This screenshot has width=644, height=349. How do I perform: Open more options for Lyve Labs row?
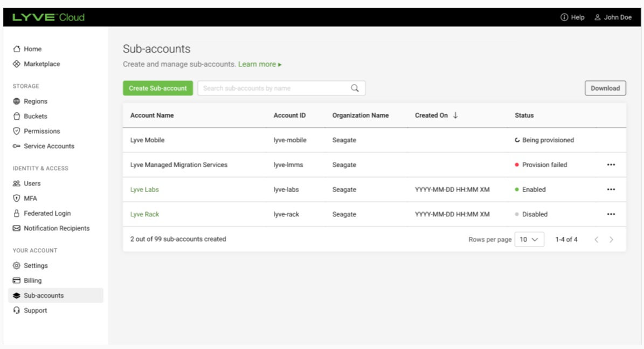(611, 190)
